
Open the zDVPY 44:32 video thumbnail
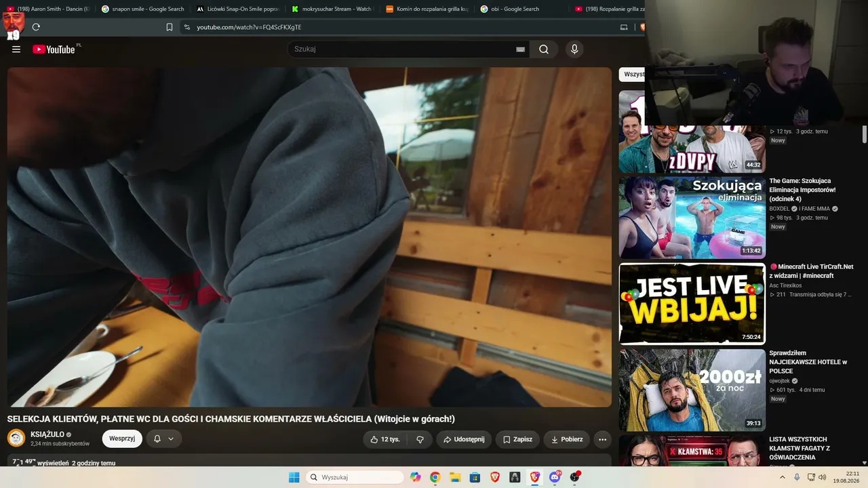(x=692, y=132)
